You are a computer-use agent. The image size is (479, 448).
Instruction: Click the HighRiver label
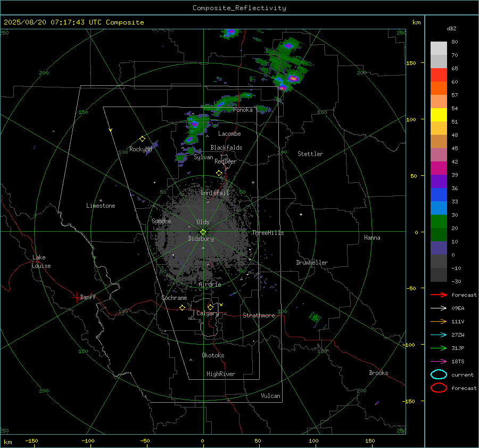221,374
